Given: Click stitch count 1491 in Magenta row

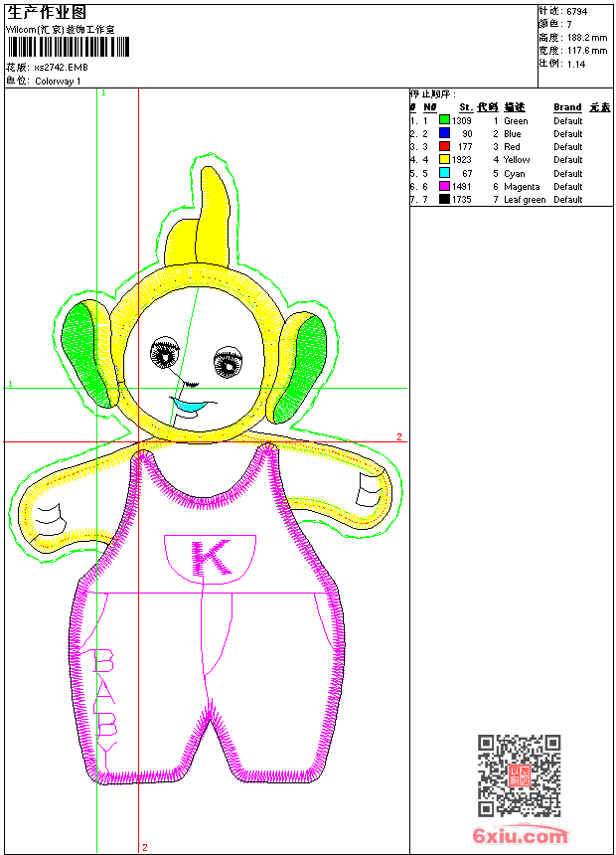Looking at the screenshot, I should (x=462, y=187).
